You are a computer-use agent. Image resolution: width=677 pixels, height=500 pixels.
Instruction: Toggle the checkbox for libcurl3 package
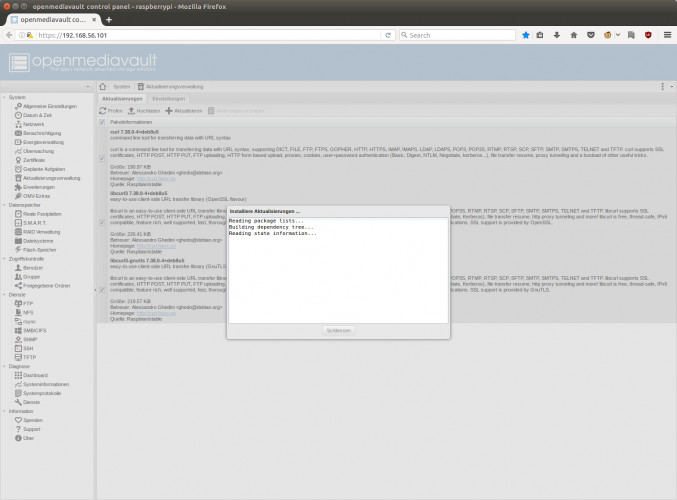pyautogui.click(x=102, y=223)
